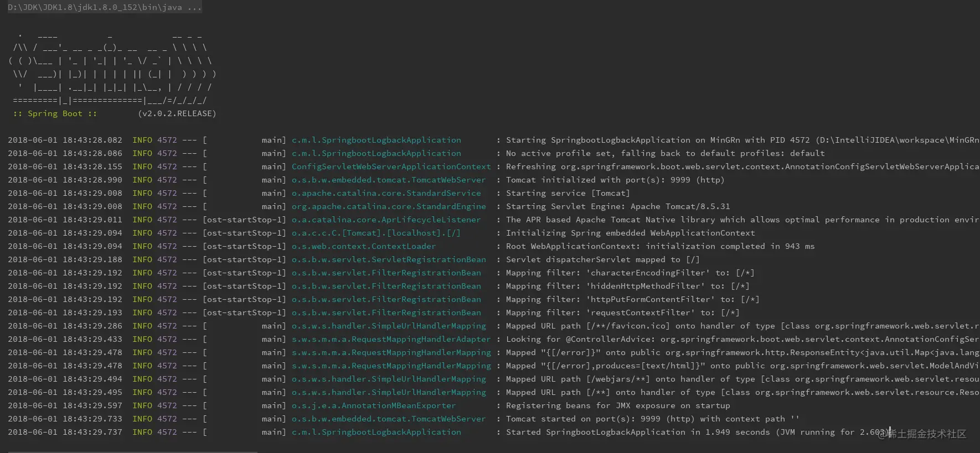The image size is (980, 453).
Task: Click logger 'o.a.c.c.C.[Tomcat].[localhost].[/]'
Action: (376, 233)
